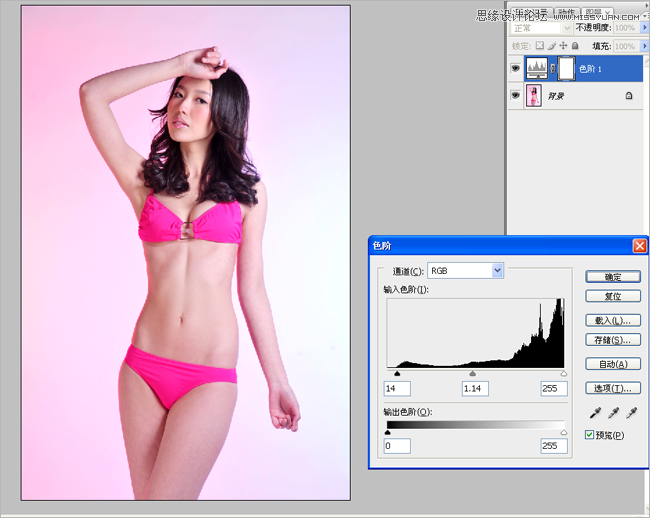650x518 pixels.
Task: Select the white point eyedropper
Action: tap(632, 413)
